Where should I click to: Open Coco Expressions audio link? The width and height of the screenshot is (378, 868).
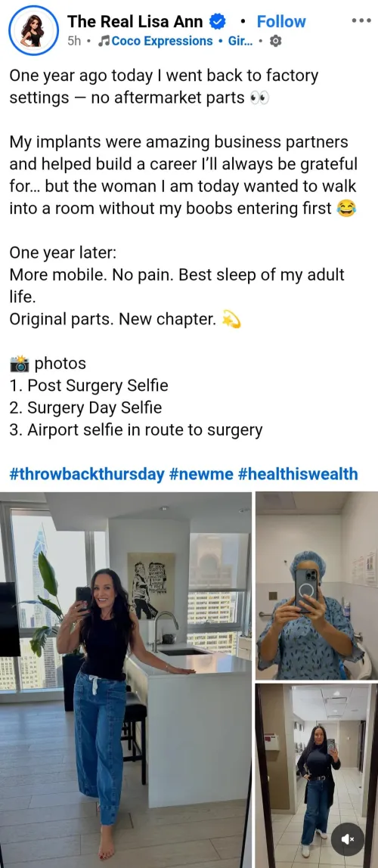tap(162, 41)
